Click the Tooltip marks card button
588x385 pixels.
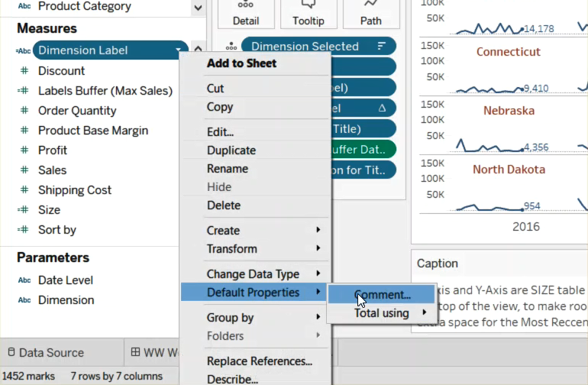(308, 14)
